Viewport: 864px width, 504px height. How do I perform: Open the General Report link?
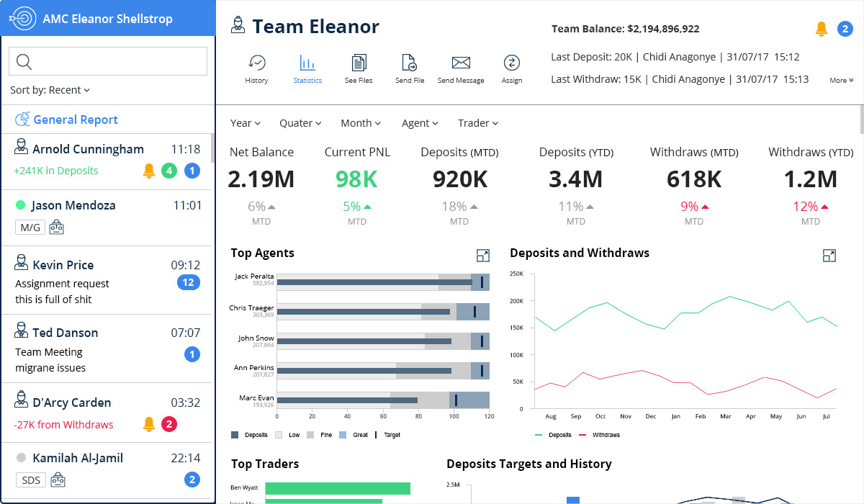pos(75,120)
